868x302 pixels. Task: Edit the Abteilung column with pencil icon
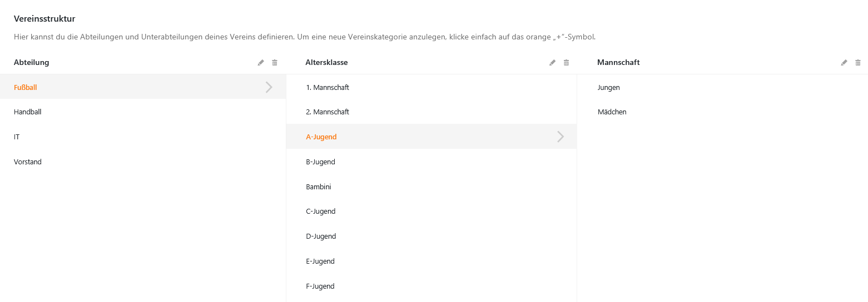(261, 63)
